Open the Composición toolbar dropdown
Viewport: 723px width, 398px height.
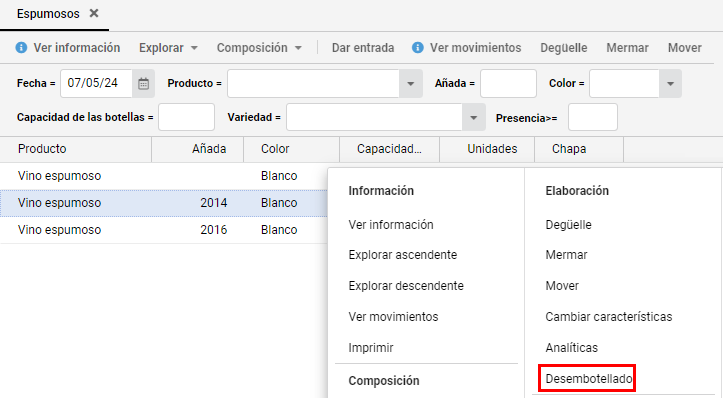click(x=259, y=48)
